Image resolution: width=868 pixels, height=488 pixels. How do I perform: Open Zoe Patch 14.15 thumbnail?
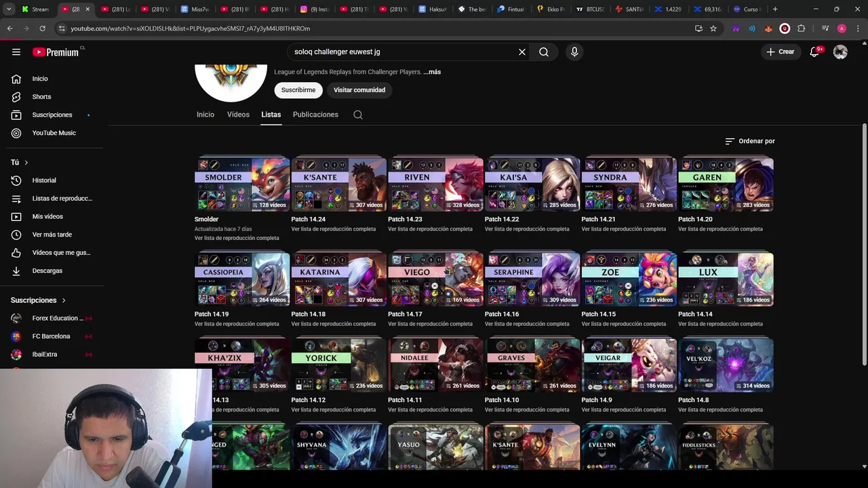pos(629,279)
